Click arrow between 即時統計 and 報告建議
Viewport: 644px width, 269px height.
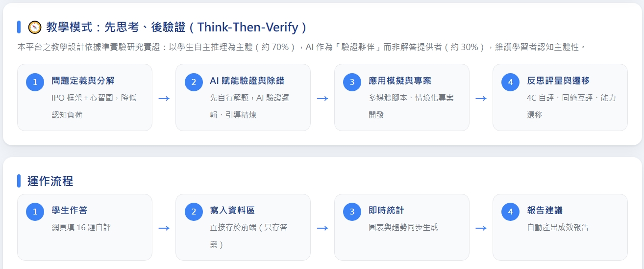pyautogui.click(x=481, y=228)
